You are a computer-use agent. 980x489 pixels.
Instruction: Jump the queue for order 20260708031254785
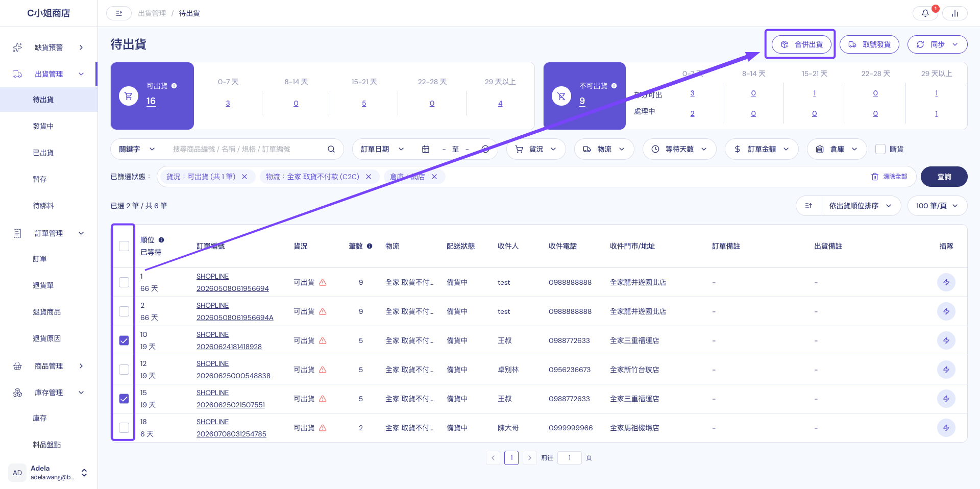coord(946,428)
